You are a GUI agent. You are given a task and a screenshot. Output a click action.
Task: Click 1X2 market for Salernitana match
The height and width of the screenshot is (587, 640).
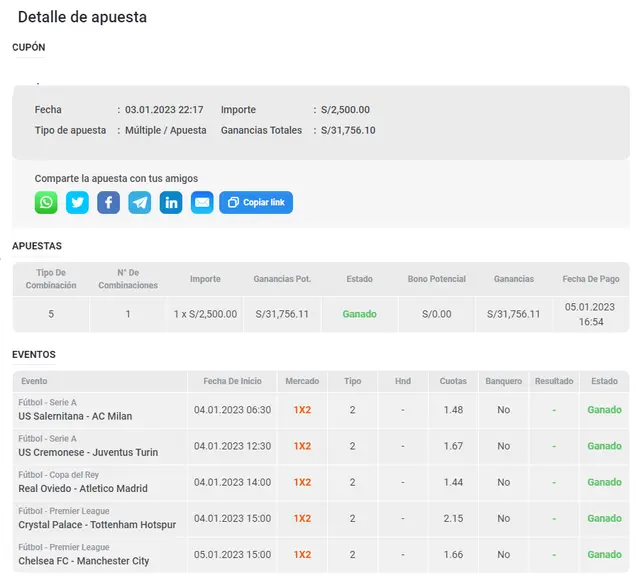[302, 410]
